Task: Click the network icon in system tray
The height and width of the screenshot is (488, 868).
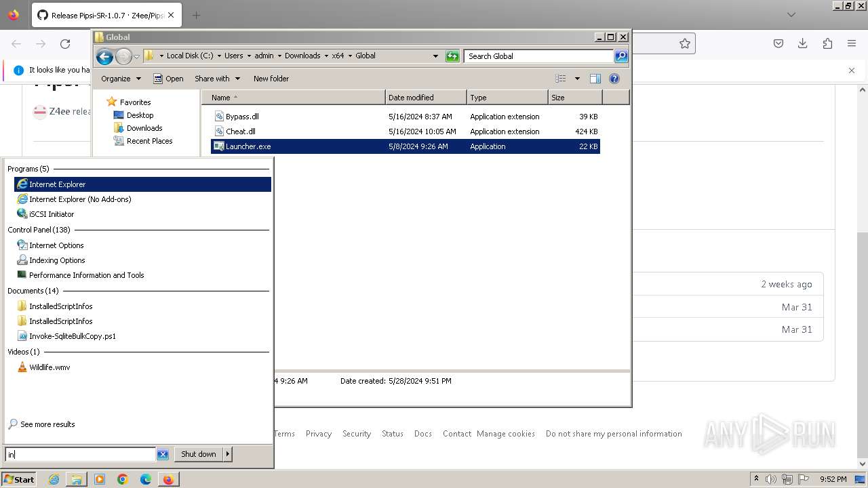Action: (x=787, y=479)
